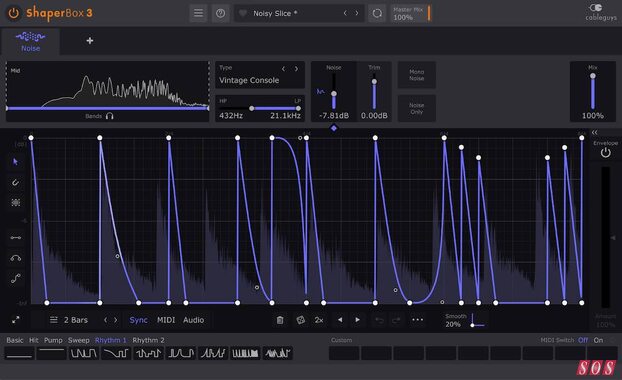Viewport: 622px width, 380px height.
Task: Select the arc curve tool
Action: coord(15,258)
